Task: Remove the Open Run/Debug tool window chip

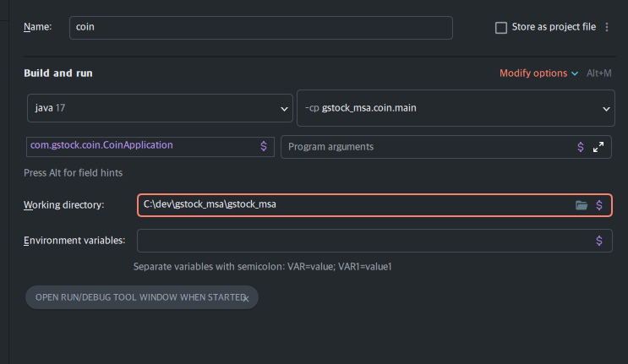Action: [246, 298]
